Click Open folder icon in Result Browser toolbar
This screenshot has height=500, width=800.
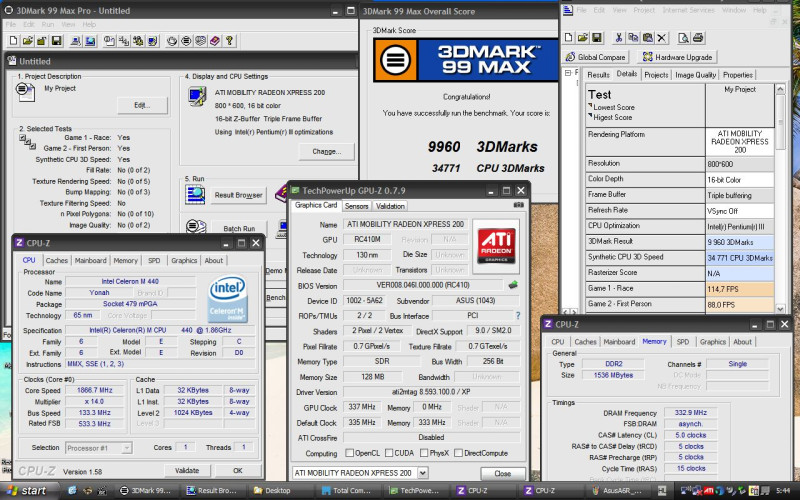point(583,37)
